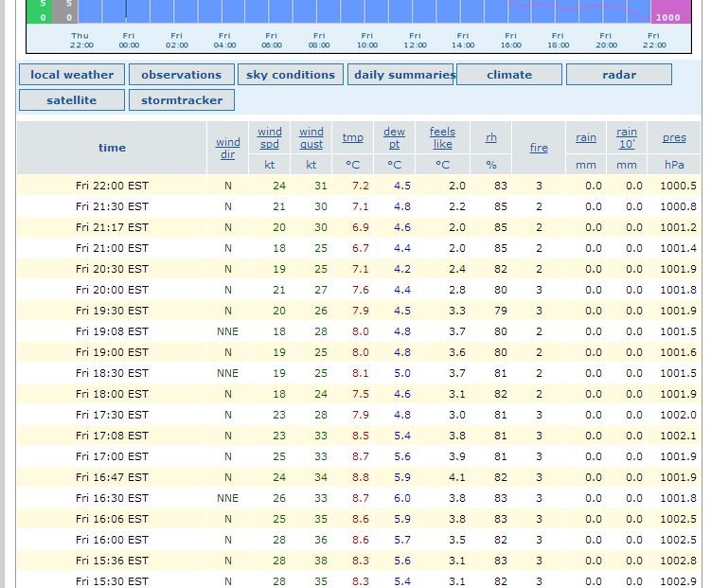Open the climate tab

click(x=509, y=75)
